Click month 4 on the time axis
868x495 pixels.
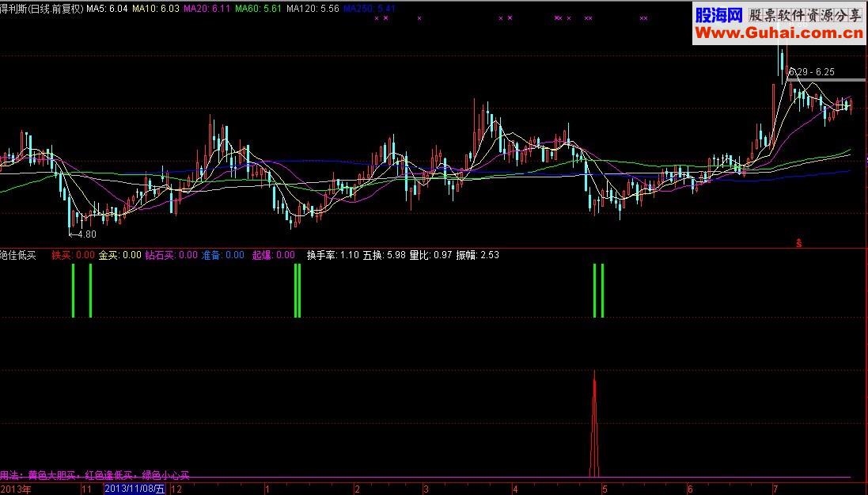[x=515, y=489]
